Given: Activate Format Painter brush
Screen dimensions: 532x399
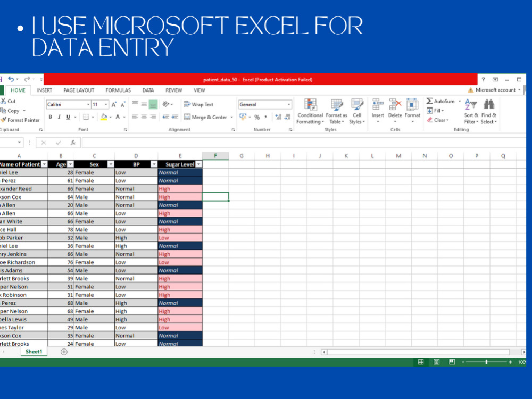Looking at the screenshot, I should tap(20, 120).
